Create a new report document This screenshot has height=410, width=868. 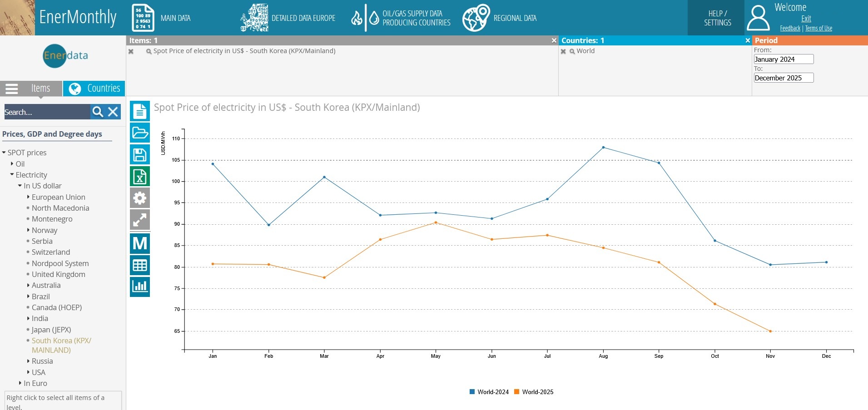pos(140,111)
